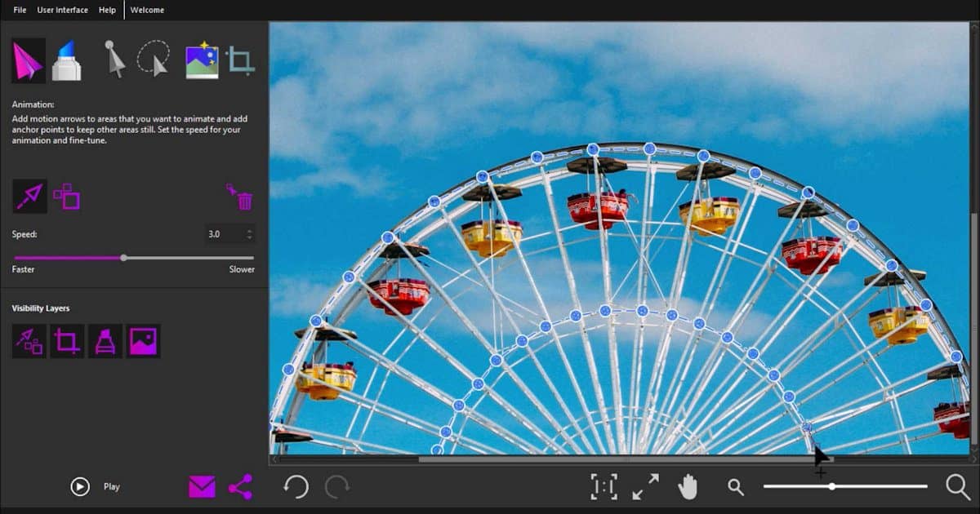
Task: Switch to the Welcome tab
Action: tap(146, 10)
